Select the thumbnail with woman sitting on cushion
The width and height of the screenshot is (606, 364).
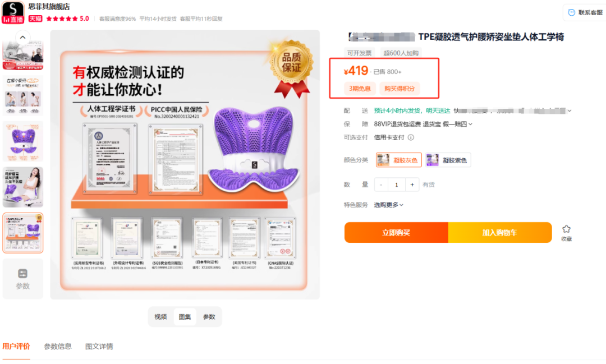pyautogui.click(x=23, y=187)
